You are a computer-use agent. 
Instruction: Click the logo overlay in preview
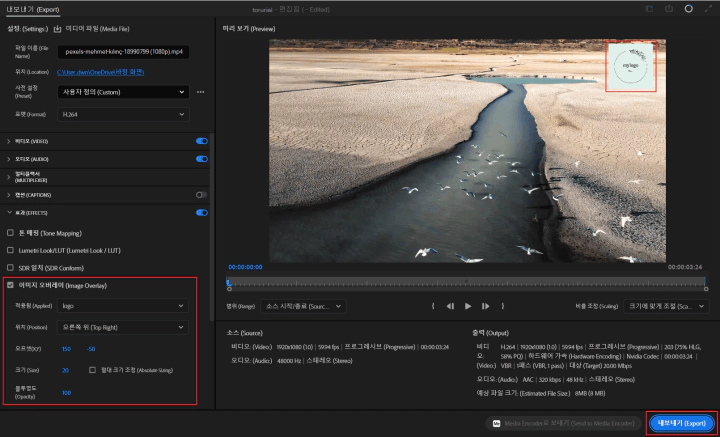click(631, 67)
